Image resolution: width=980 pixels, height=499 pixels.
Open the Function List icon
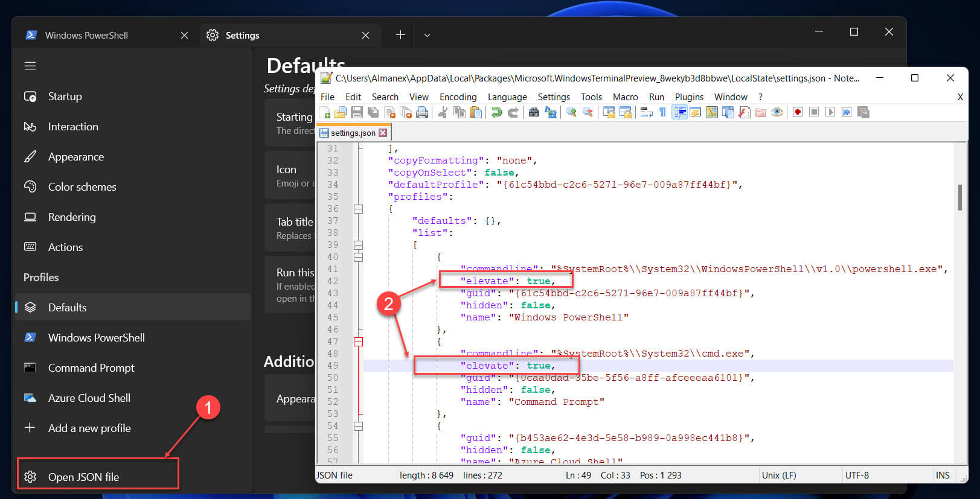[745, 112]
